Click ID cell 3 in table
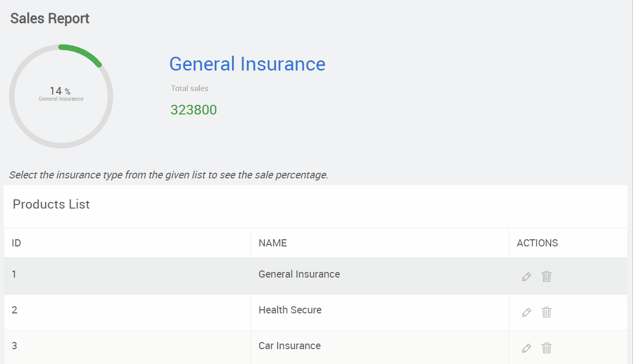Screen dimensions: 633x364 pos(14,346)
